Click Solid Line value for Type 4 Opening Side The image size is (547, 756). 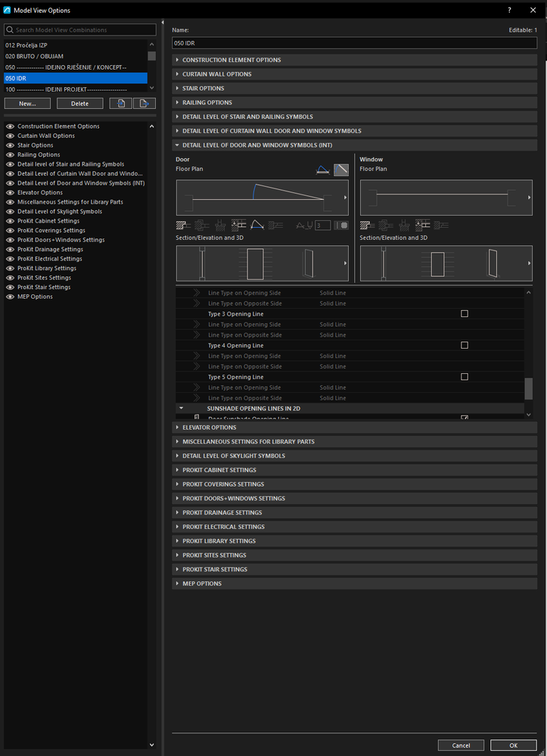tap(333, 356)
